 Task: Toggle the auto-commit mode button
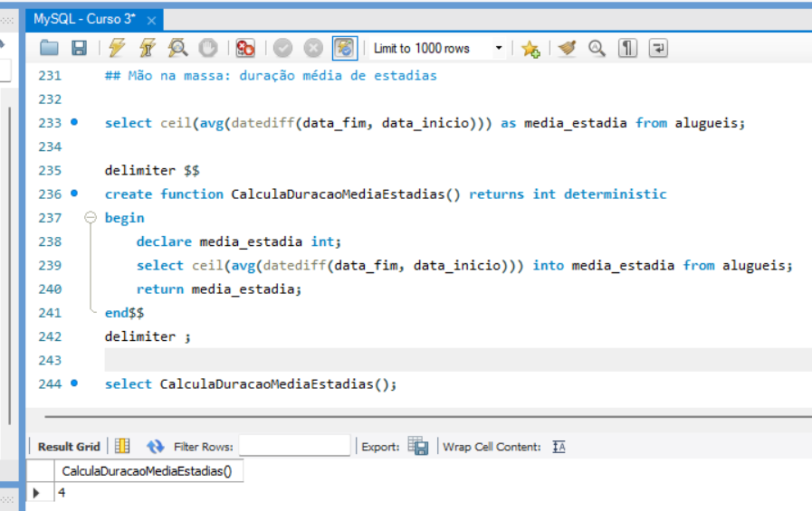(x=344, y=48)
